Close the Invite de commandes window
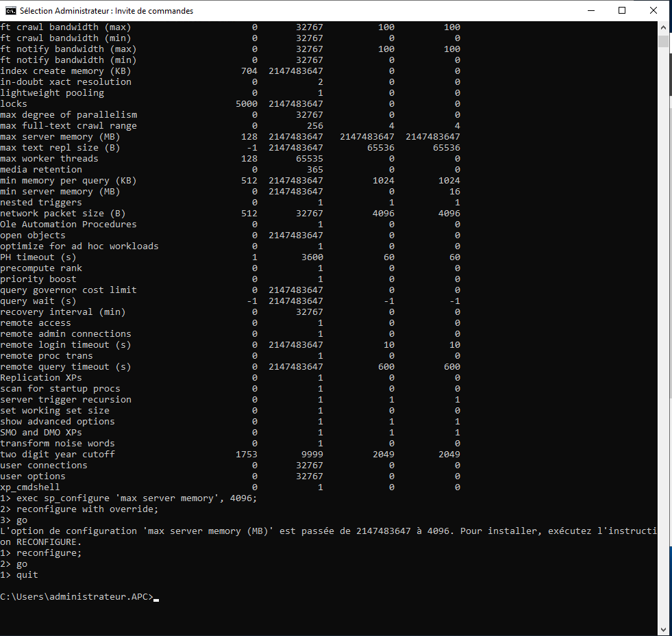 pos(653,11)
